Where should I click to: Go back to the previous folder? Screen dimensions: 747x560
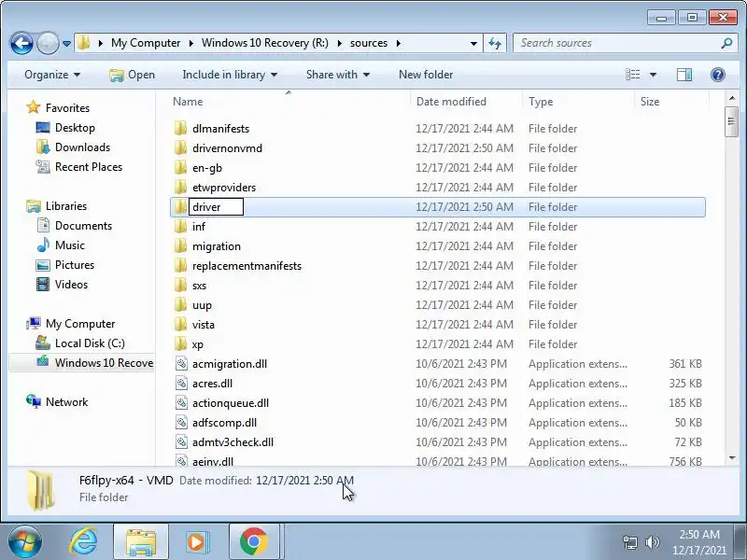tap(21, 43)
